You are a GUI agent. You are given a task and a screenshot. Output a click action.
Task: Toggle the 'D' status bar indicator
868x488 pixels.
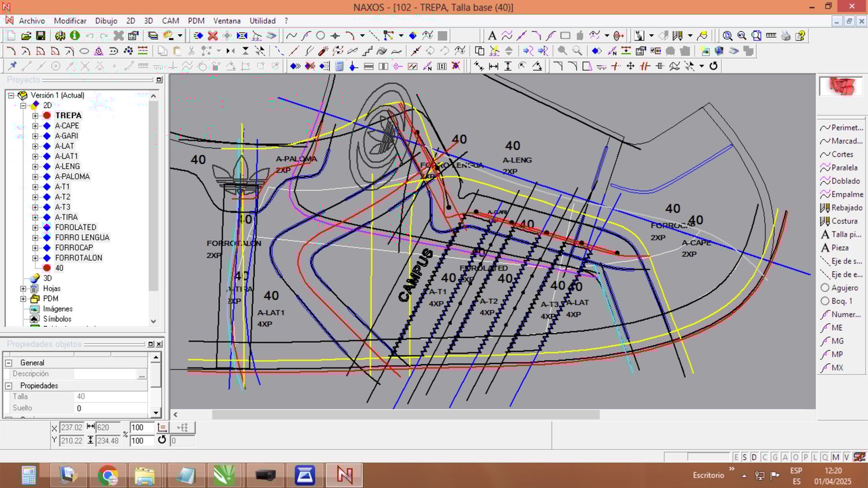[x=754, y=457]
